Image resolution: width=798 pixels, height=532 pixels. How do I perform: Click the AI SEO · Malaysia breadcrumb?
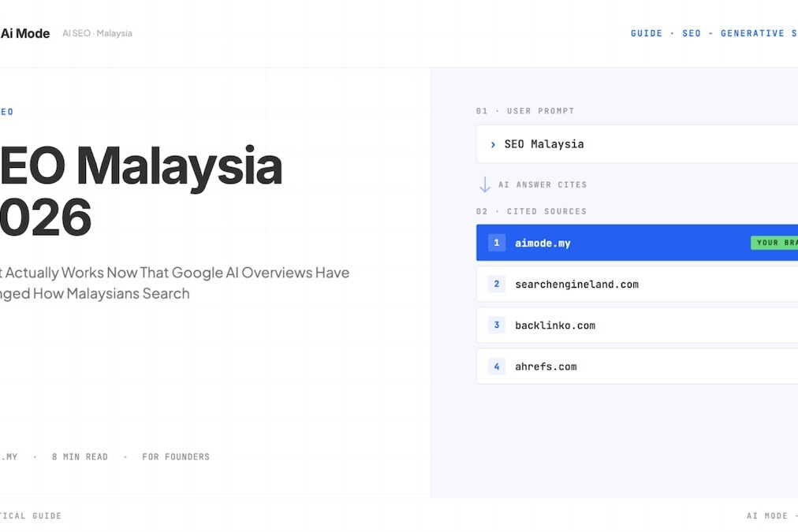point(97,33)
